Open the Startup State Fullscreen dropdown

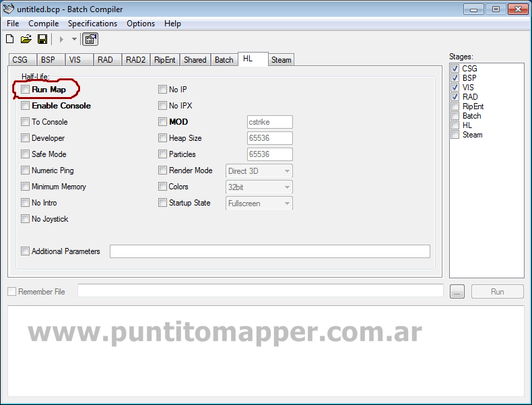click(x=259, y=203)
